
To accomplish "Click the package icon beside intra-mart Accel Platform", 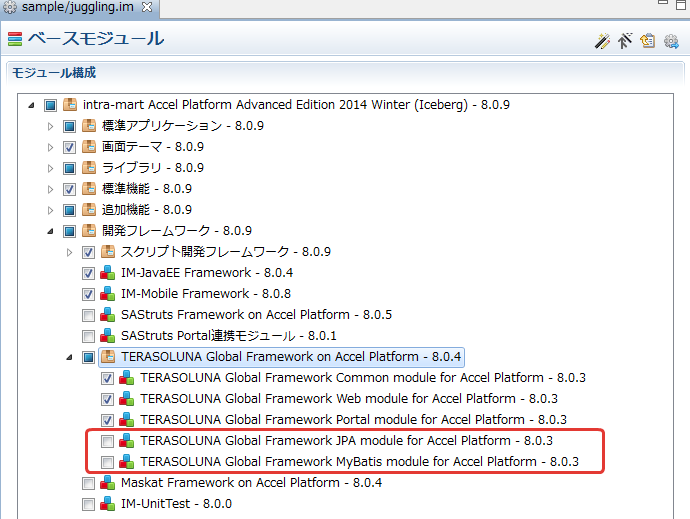I will click(70, 105).
